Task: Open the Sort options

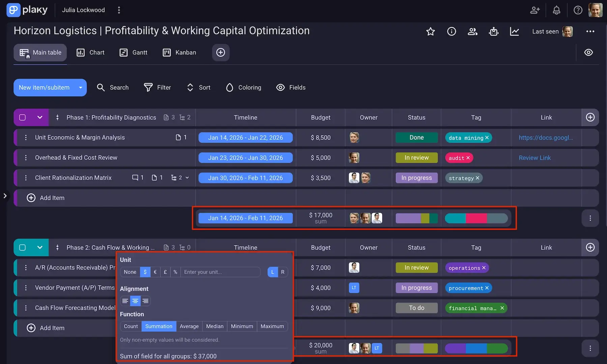Action: pos(198,88)
